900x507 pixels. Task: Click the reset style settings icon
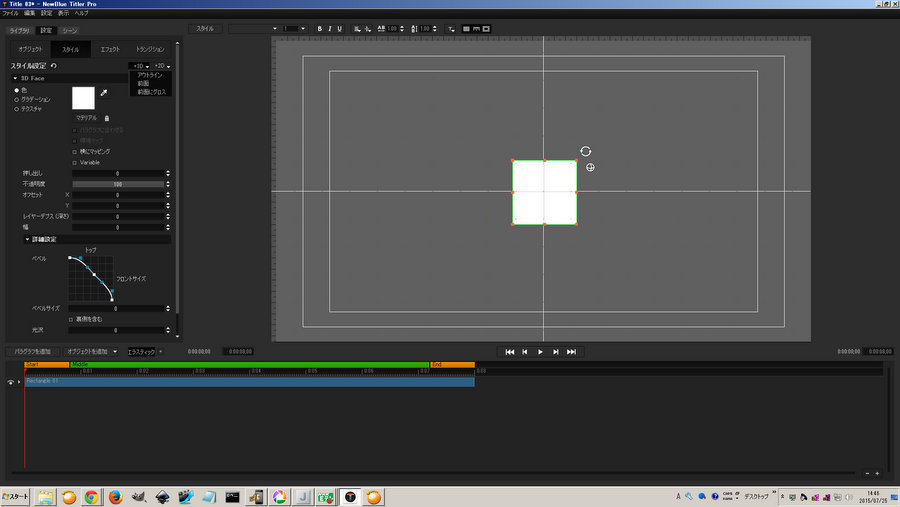click(54, 66)
